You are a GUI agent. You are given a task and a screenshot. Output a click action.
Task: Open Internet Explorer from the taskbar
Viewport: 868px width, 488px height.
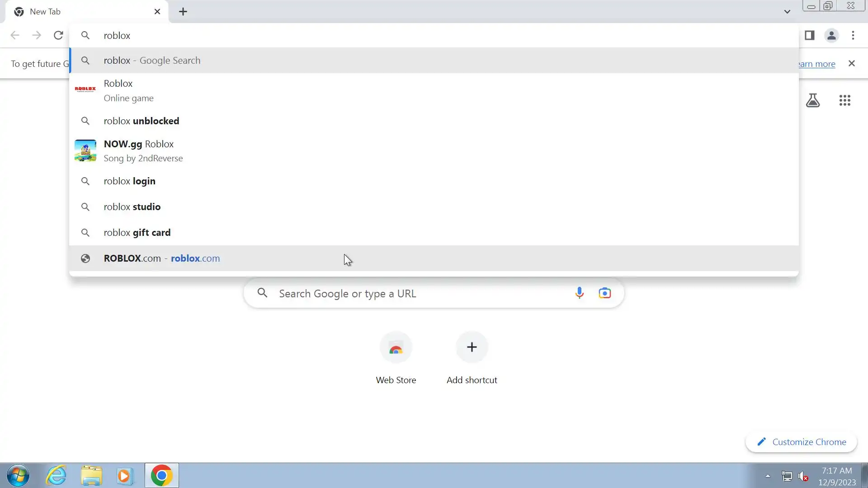point(57,476)
